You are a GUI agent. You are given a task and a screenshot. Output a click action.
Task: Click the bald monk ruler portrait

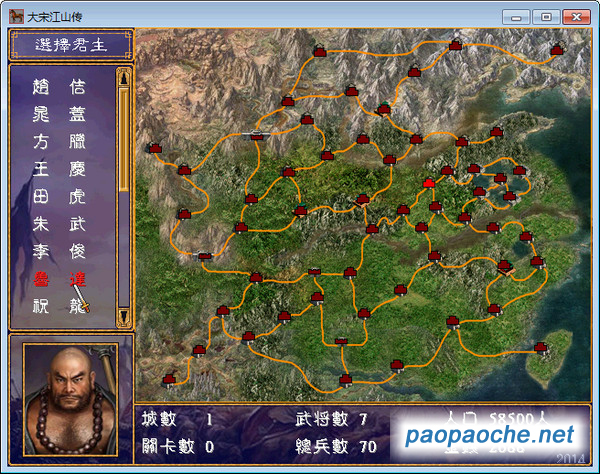coord(71,399)
